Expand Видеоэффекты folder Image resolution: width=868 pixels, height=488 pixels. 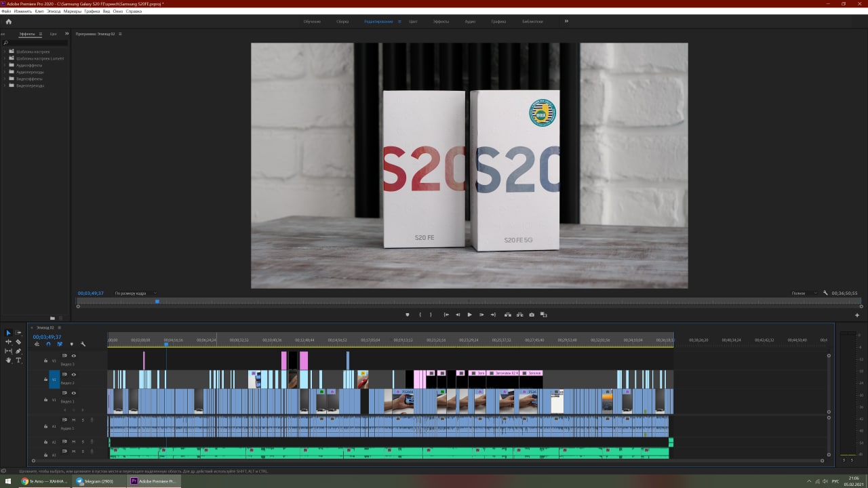point(4,79)
